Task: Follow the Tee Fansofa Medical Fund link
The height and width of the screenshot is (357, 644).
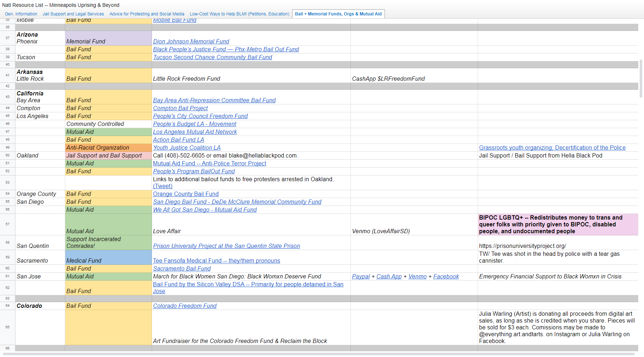Action: 216,261
